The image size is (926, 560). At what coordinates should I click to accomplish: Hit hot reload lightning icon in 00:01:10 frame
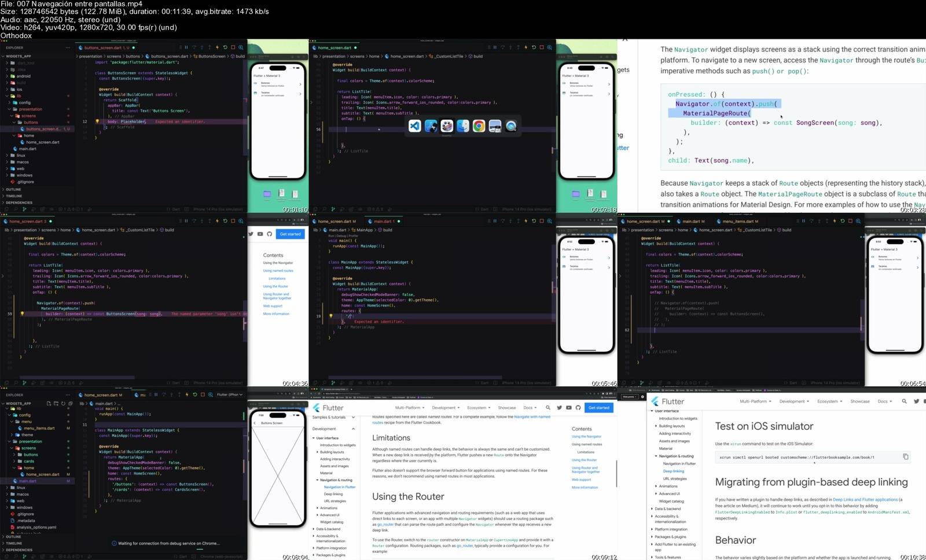(x=217, y=47)
